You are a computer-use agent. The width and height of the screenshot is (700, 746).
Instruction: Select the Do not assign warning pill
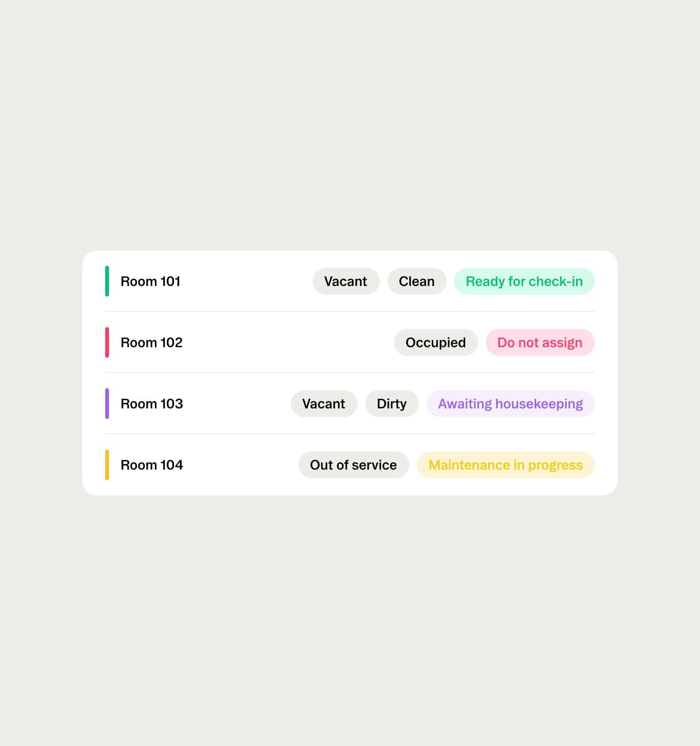(x=540, y=342)
